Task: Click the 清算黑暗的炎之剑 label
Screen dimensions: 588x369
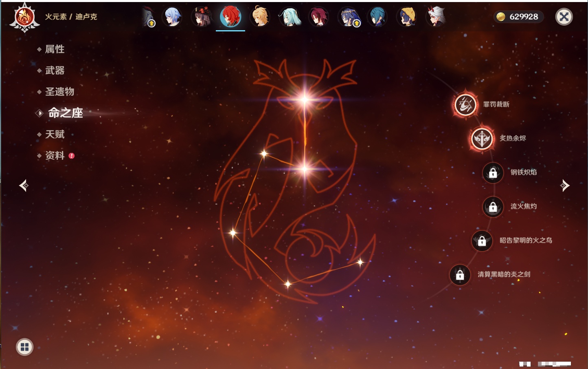Action: [x=504, y=274]
